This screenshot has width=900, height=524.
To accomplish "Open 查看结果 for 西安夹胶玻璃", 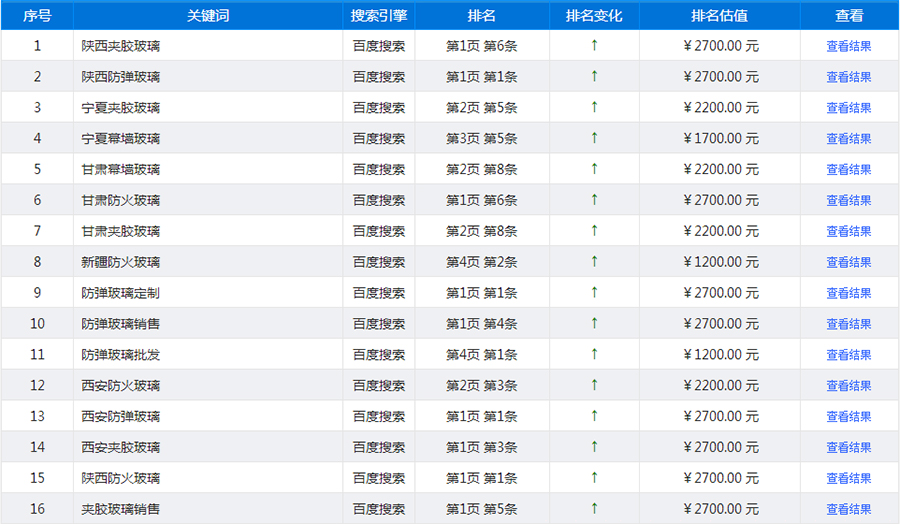I will point(848,448).
